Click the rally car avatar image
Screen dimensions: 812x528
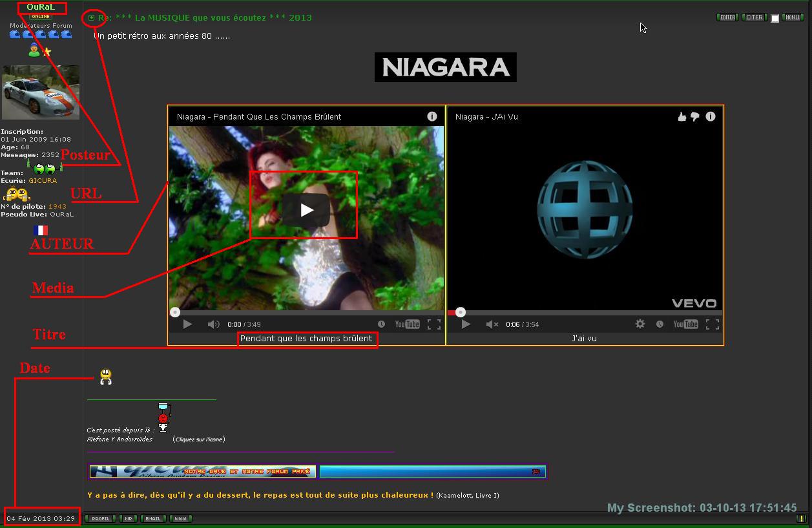click(x=41, y=92)
